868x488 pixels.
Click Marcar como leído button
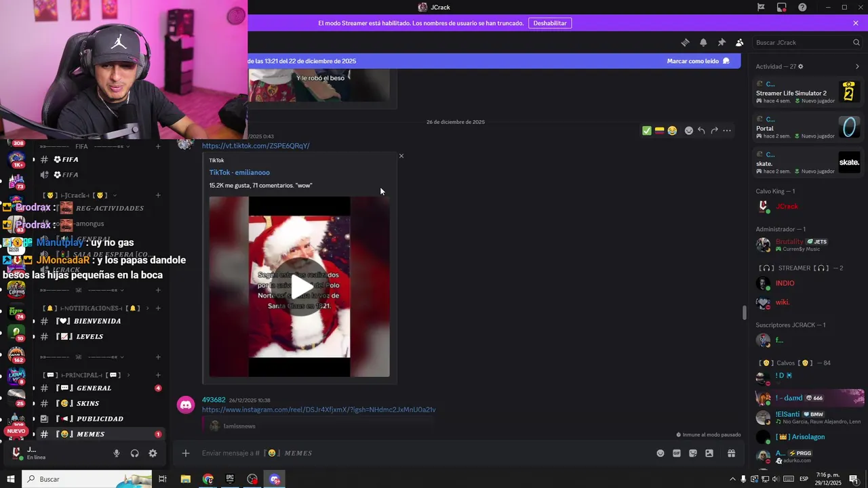pos(698,61)
